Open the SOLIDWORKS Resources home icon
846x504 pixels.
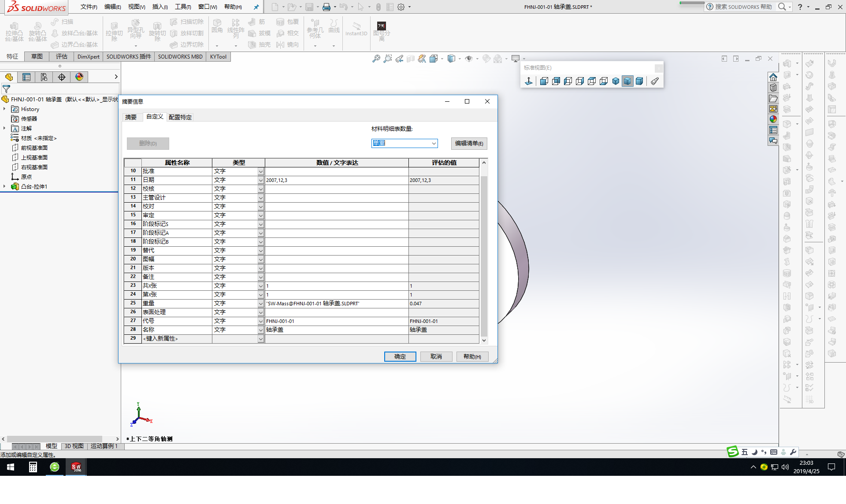(773, 78)
